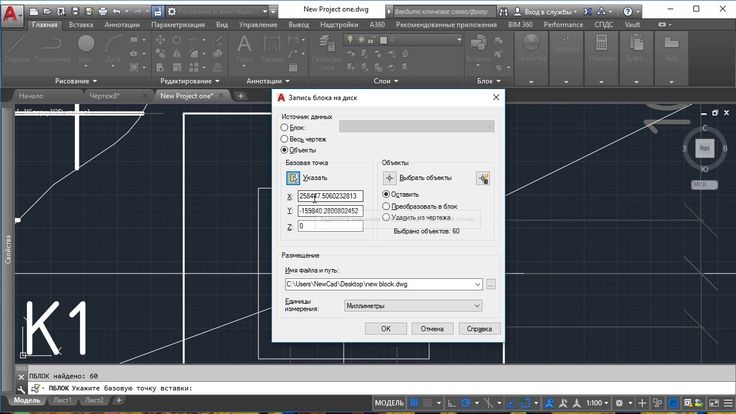Switch to the Лист1 layout tab
This screenshot has height=414, width=736.
(x=65, y=400)
